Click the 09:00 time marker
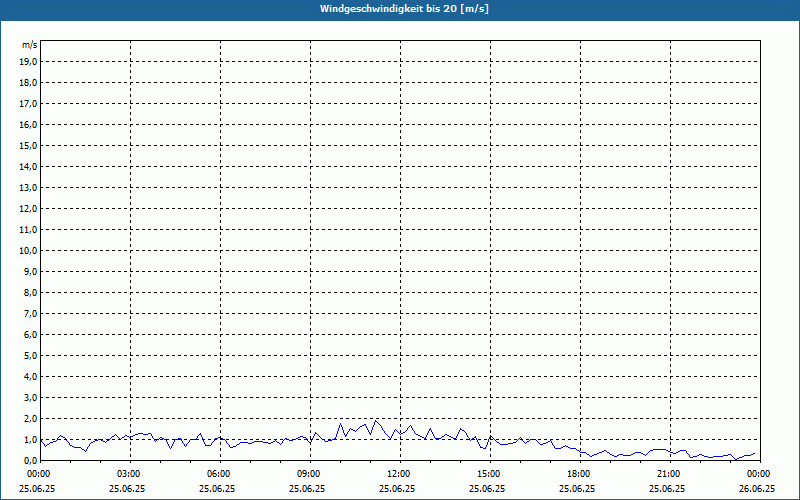 [308, 474]
